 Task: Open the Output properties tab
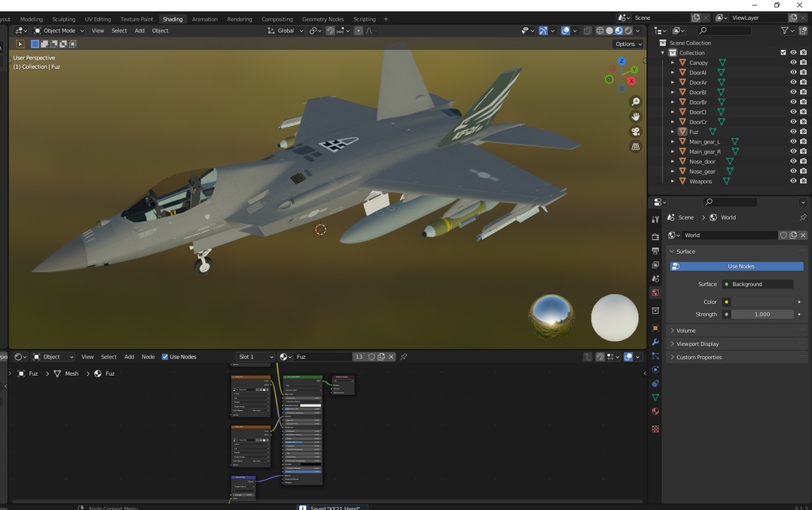pyautogui.click(x=655, y=251)
